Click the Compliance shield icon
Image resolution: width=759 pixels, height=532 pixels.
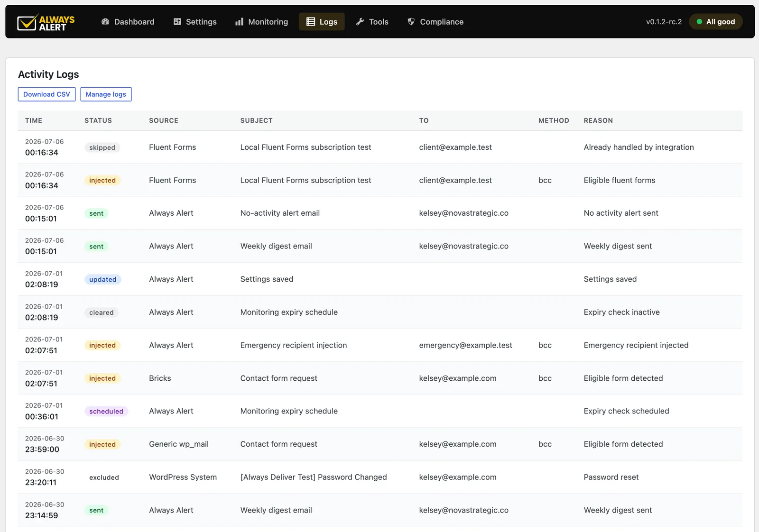[x=411, y=22]
